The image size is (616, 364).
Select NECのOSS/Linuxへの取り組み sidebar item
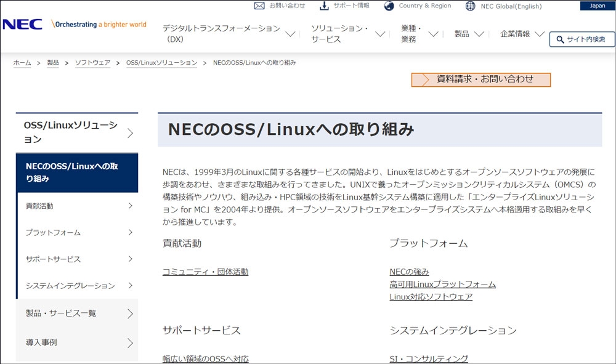coord(77,172)
